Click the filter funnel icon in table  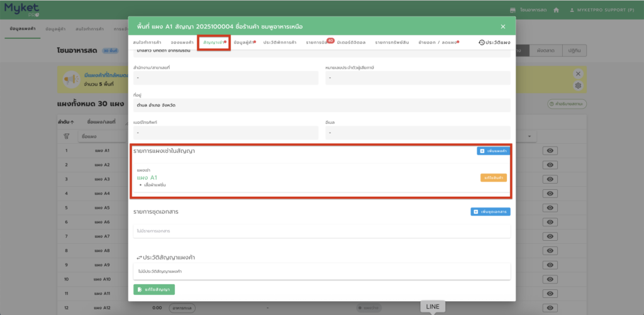66,136
